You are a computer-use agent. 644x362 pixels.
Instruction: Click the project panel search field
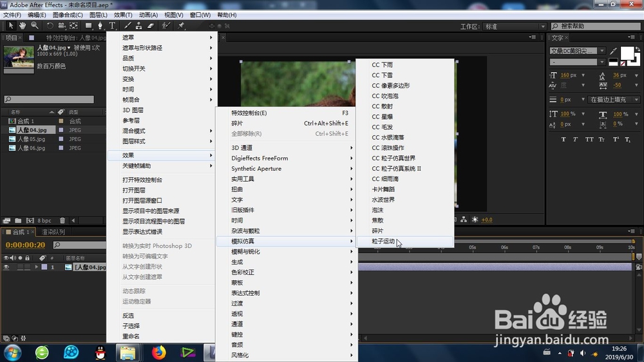[x=50, y=99]
